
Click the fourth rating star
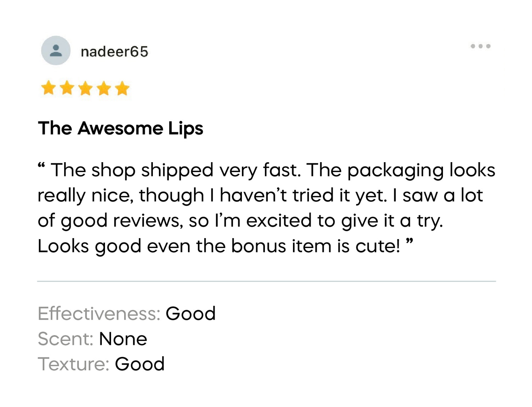point(104,88)
